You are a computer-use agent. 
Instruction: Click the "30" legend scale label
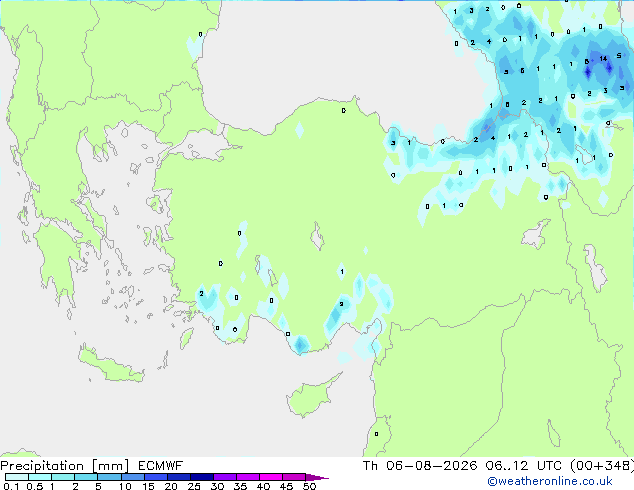(217, 486)
